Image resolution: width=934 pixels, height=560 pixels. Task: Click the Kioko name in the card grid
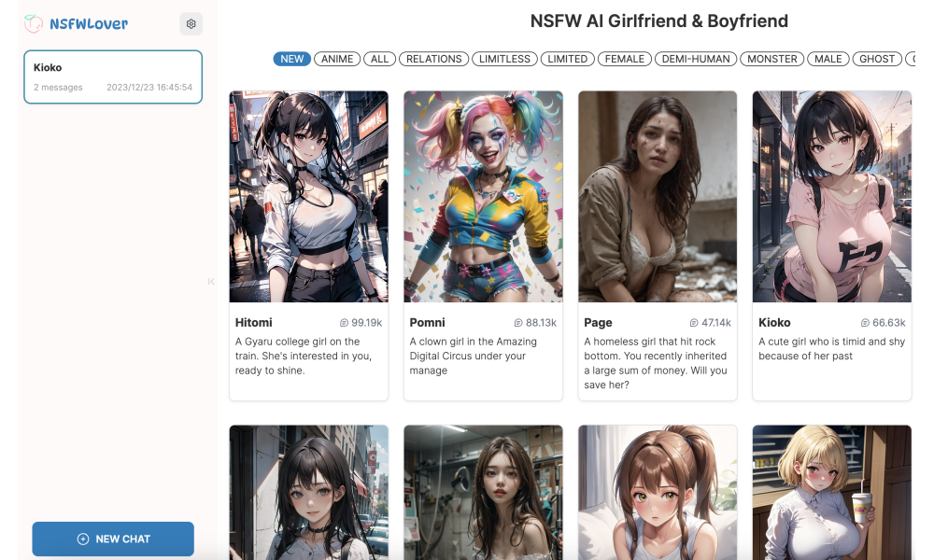click(x=774, y=323)
